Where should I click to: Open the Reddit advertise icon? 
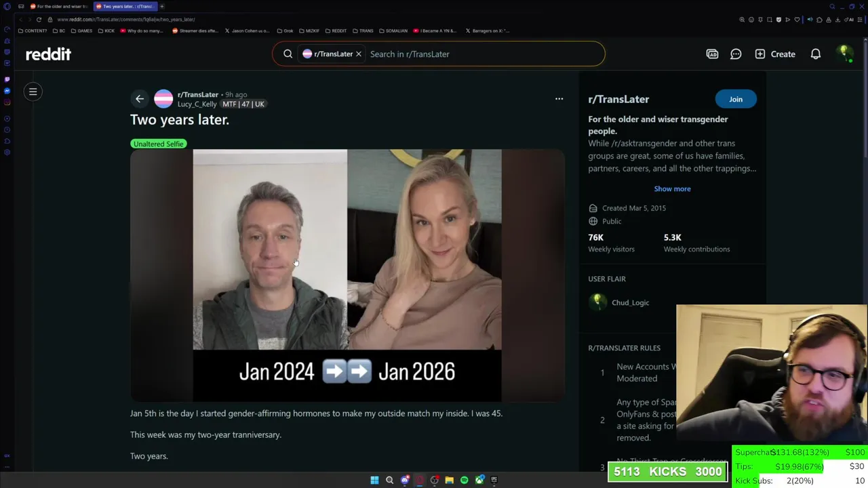coord(712,54)
